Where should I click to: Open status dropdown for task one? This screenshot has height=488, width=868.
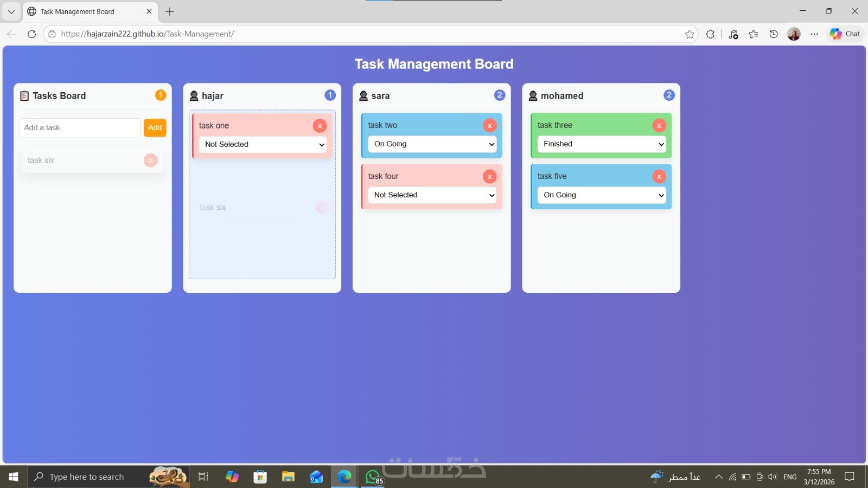tap(263, 144)
